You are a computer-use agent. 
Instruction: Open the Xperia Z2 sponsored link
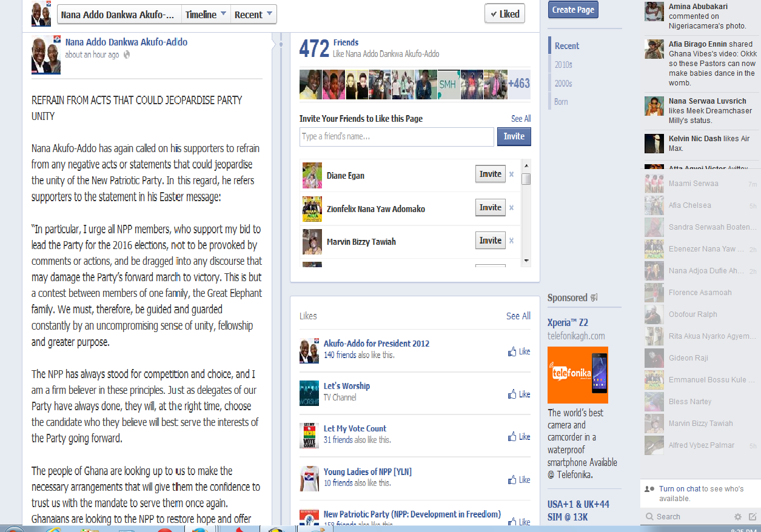point(568,322)
